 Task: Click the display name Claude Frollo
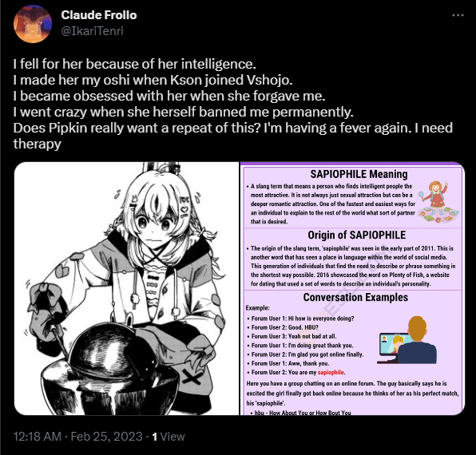point(99,15)
